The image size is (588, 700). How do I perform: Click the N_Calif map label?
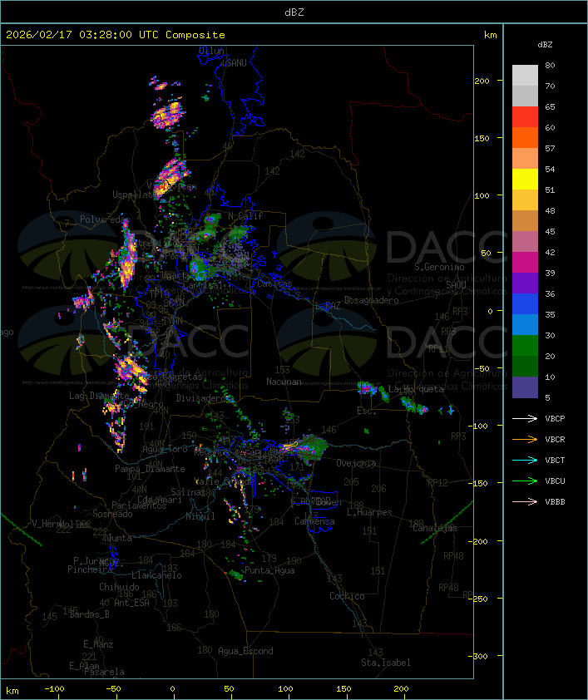point(245,216)
